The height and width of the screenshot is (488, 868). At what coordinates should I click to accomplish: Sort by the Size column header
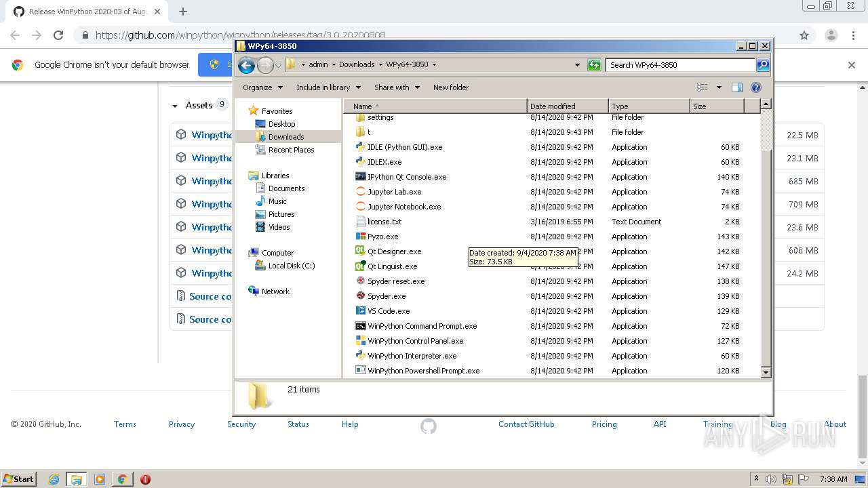(717, 106)
